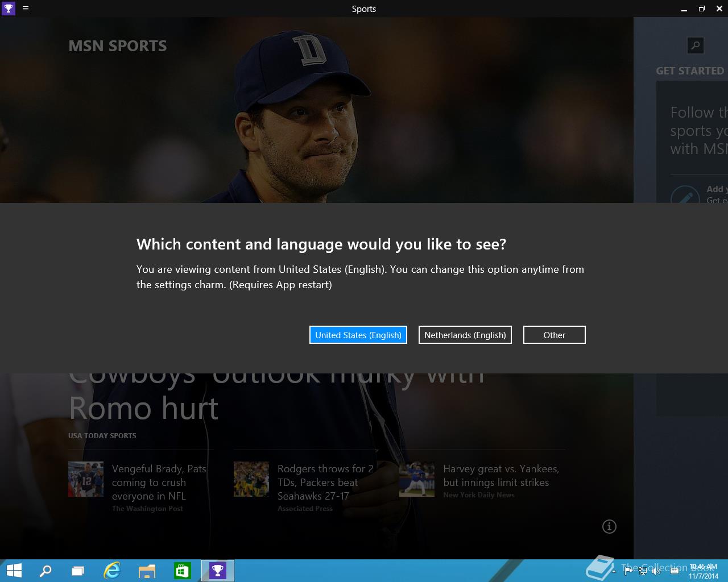
Task: Open File Explorer from taskbar
Action: (147, 571)
